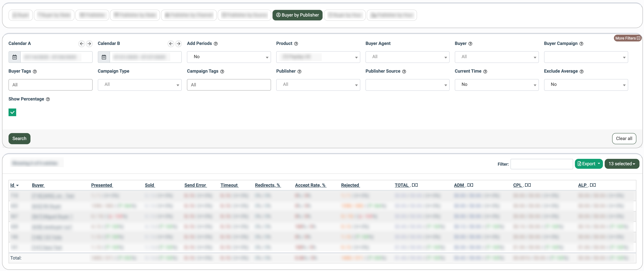644x271 pixels.
Task: Click Calendar A previous period arrow
Action: point(81,44)
